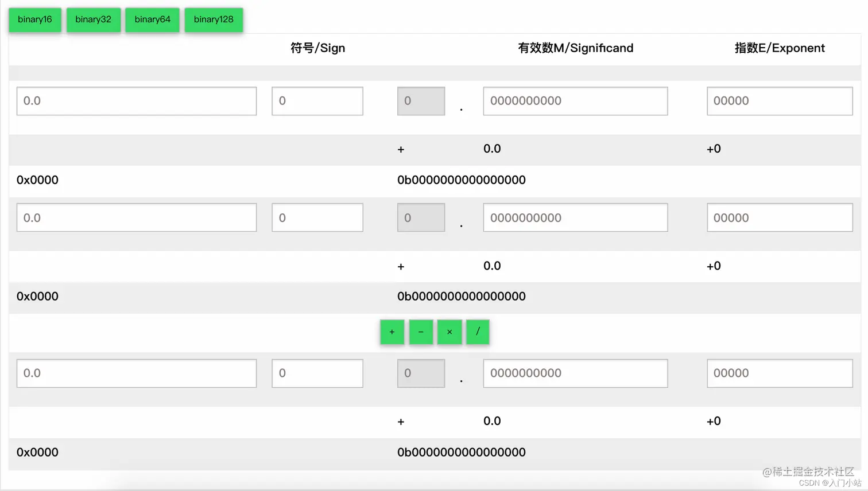The image size is (868, 491).
Task: Select first operand's 0x0000 hex value
Action: (x=37, y=180)
